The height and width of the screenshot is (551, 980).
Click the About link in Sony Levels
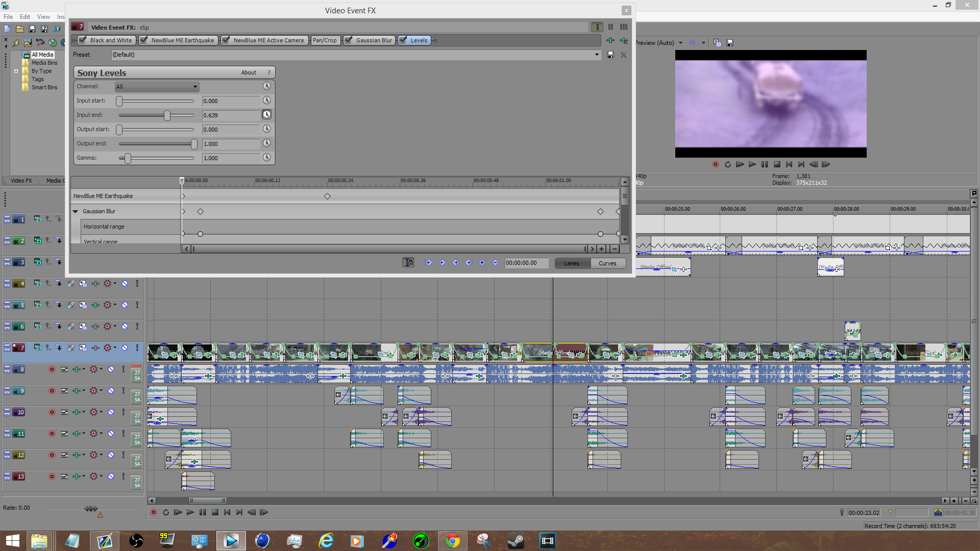(x=249, y=72)
